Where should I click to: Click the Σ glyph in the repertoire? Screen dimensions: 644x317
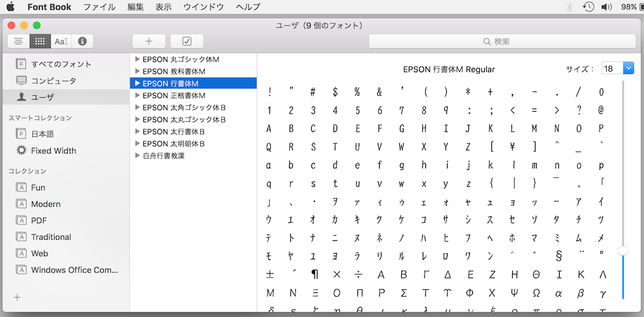tap(403, 293)
